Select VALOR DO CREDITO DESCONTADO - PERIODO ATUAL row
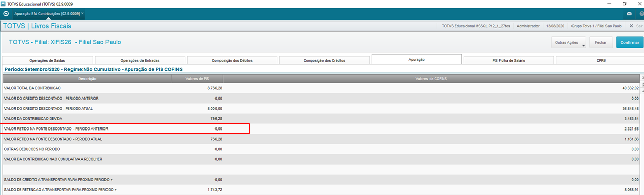The height and width of the screenshot is (195, 644). tap(321, 109)
